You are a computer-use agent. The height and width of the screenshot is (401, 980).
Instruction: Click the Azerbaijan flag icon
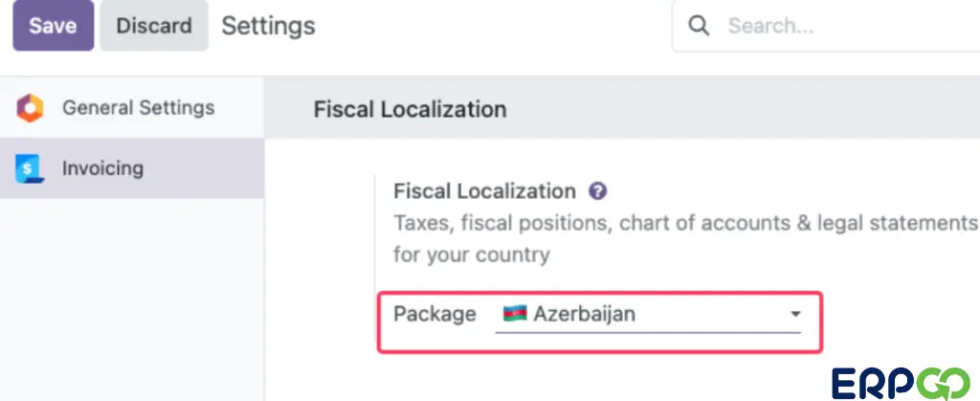point(515,314)
